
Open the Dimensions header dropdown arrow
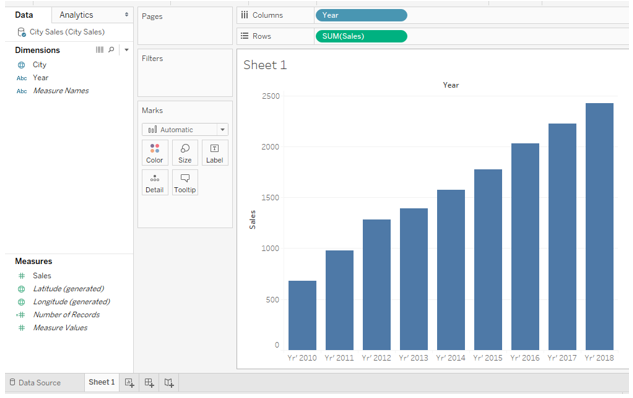pos(126,50)
